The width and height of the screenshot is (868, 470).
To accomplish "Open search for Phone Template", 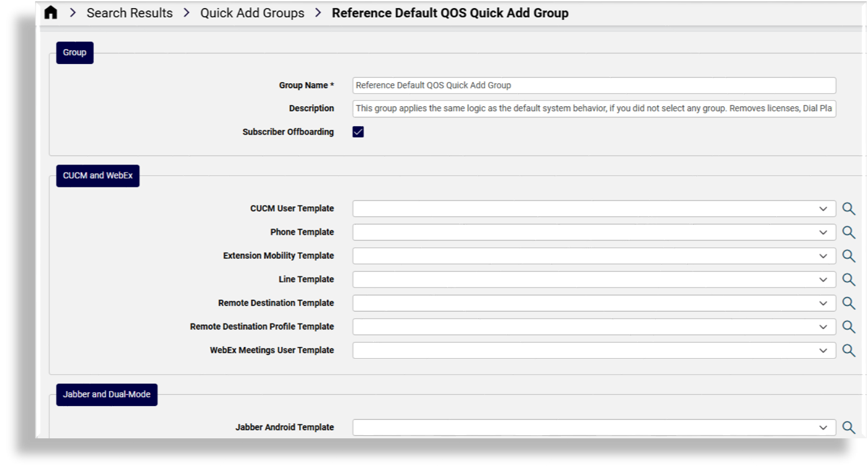I will coord(849,232).
